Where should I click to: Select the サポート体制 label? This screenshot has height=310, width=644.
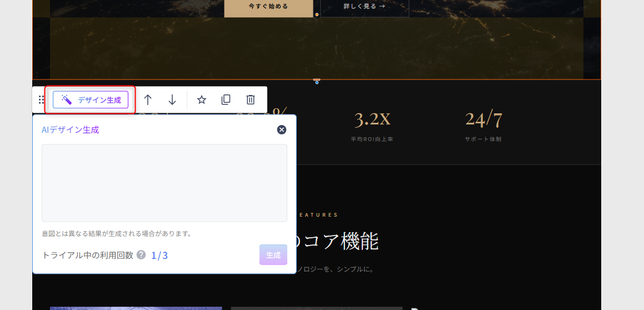(483, 139)
